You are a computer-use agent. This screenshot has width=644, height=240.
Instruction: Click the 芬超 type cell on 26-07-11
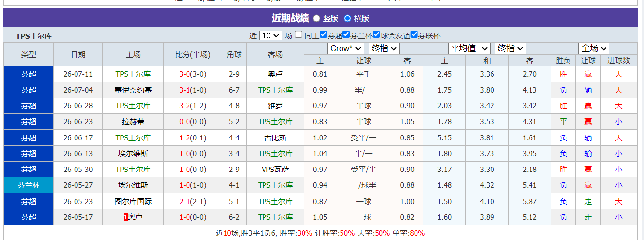click(x=29, y=74)
